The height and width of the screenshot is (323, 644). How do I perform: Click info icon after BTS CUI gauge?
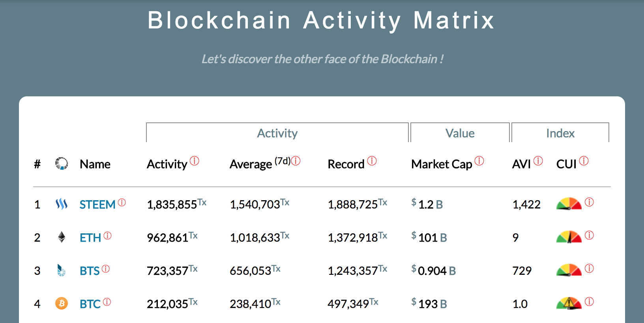tap(589, 269)
